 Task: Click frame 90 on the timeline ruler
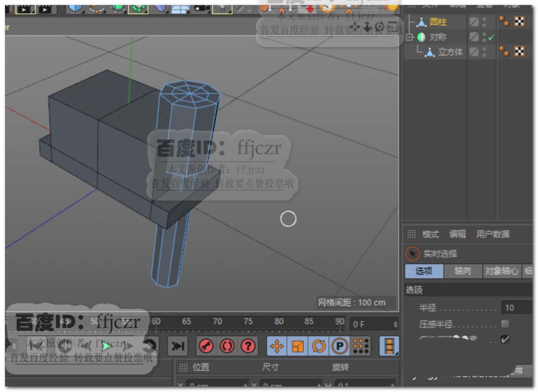coord(339,322)
